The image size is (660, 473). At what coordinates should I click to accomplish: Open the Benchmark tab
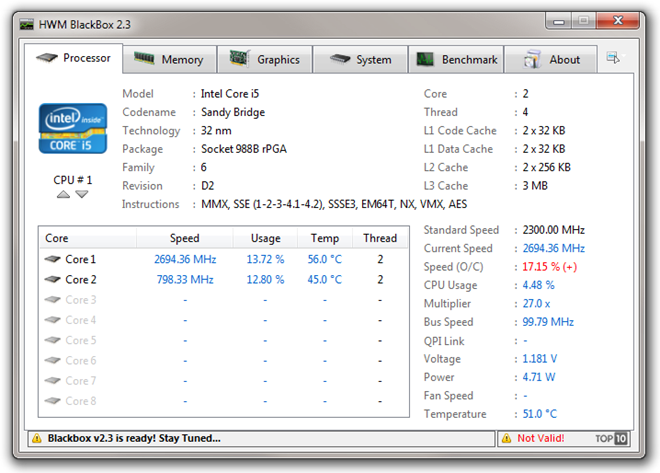coord(456,59)
